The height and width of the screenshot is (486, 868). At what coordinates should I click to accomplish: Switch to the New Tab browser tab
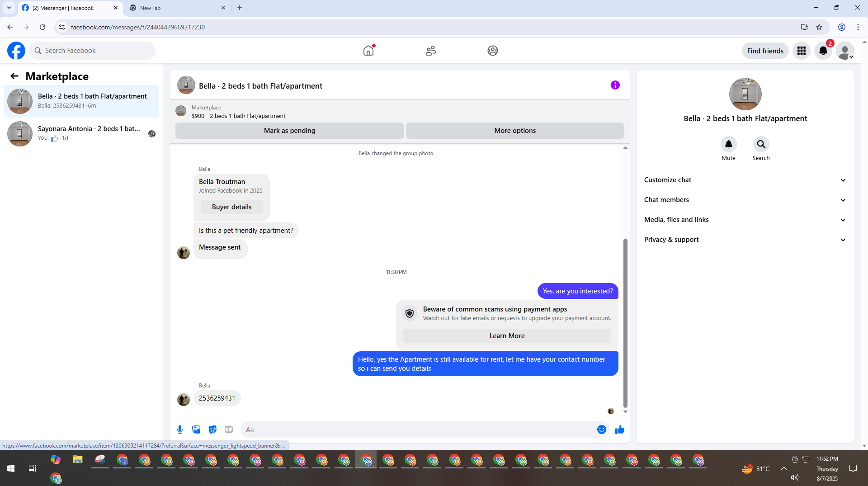click(176, 8)
